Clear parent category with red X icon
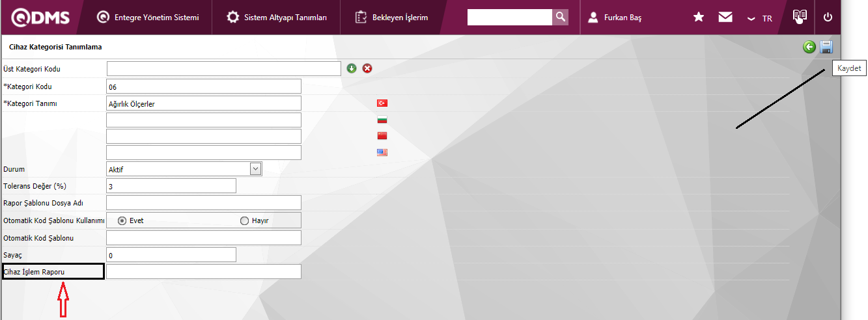The height and width of the screenshot is (320, 868). 367,68
